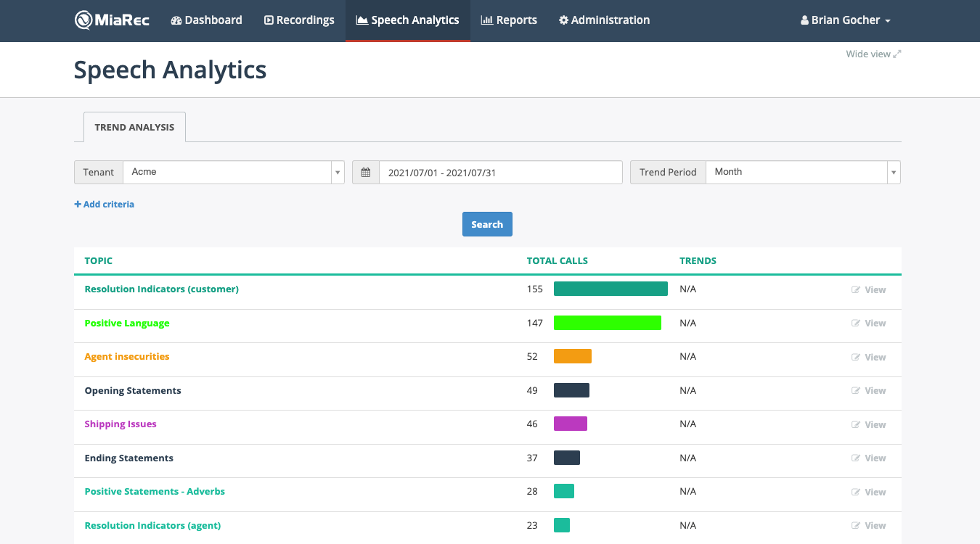The width and height of the screenshot is (980, 544).
Task: Click the purple Shipping Issues bar
Action: tap(571, 424)
